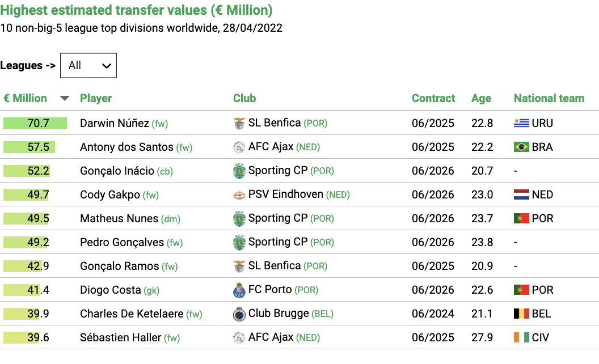
Task: Click the Netherlands flag next to NED
Action: tap(521, 194)
